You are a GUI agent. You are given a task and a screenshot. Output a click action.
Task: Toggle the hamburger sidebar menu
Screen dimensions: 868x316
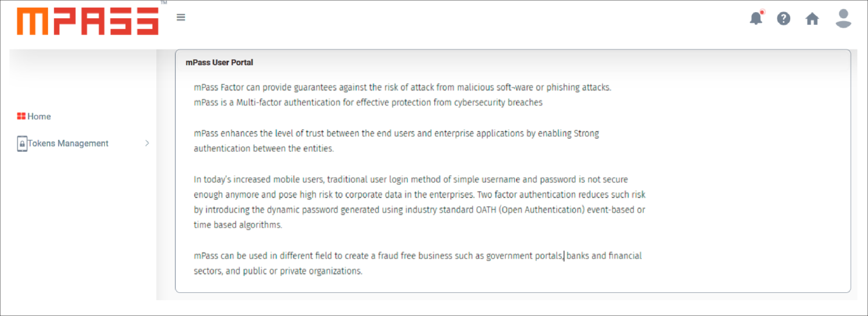coord(181,17)
